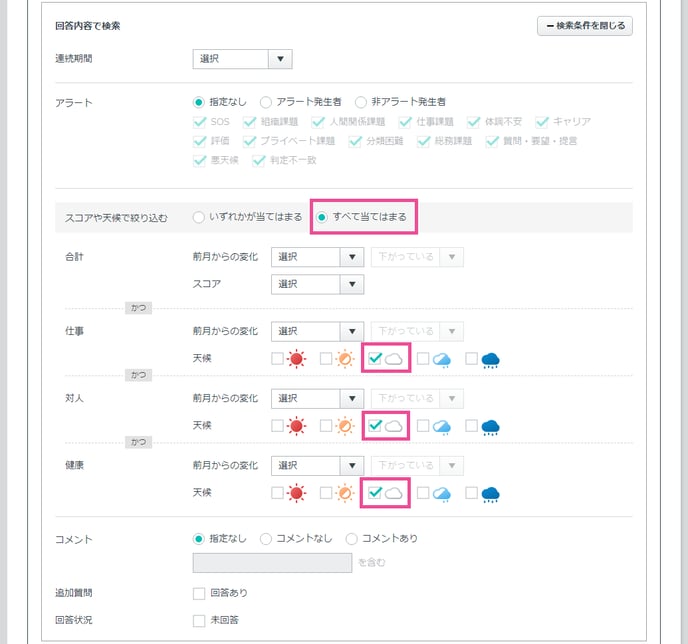Open the 連続期間 select dropdown
This screenshot has height=644, width=688.
[x=242, y=59]
